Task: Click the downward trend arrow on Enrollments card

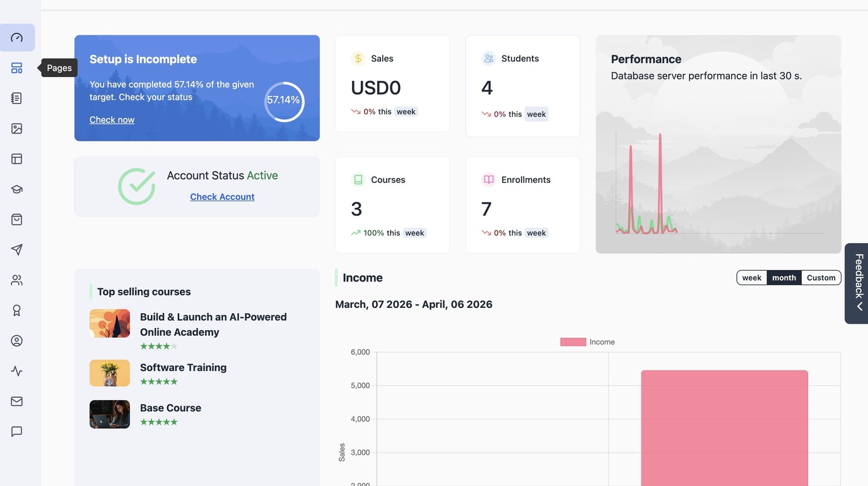Action: (486, 233)
